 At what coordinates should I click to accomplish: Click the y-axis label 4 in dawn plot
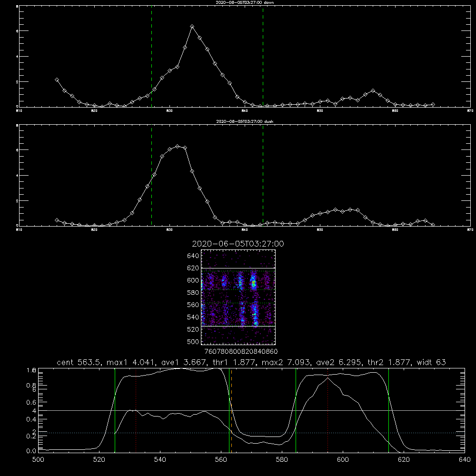point(17,57)
